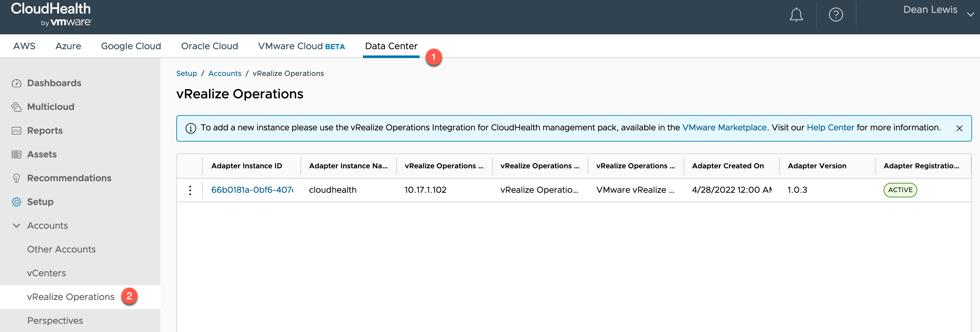The height and width of the screenshot is (332, 980).
Task: Select Accounts in the sidebar
Action: tap(48, 225)
